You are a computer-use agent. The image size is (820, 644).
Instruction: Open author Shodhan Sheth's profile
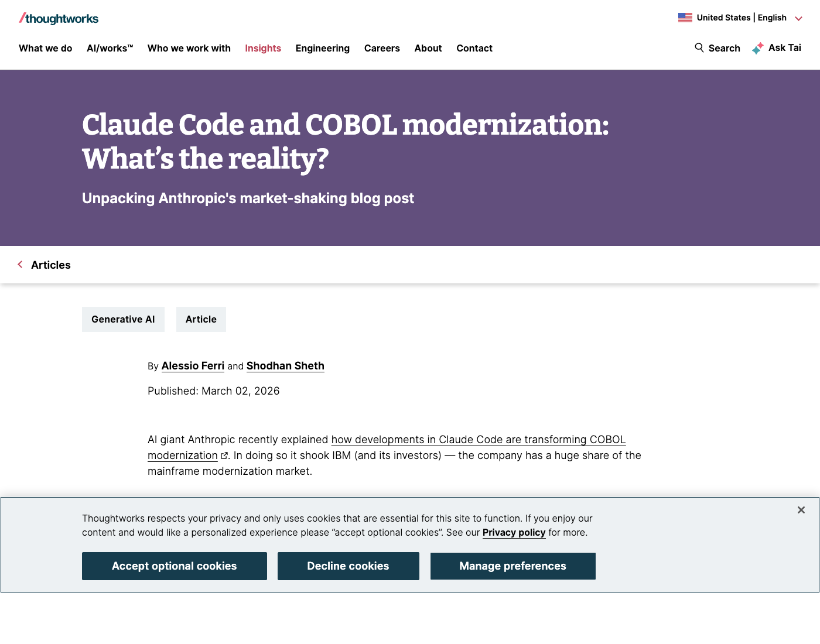coord(285,366)
